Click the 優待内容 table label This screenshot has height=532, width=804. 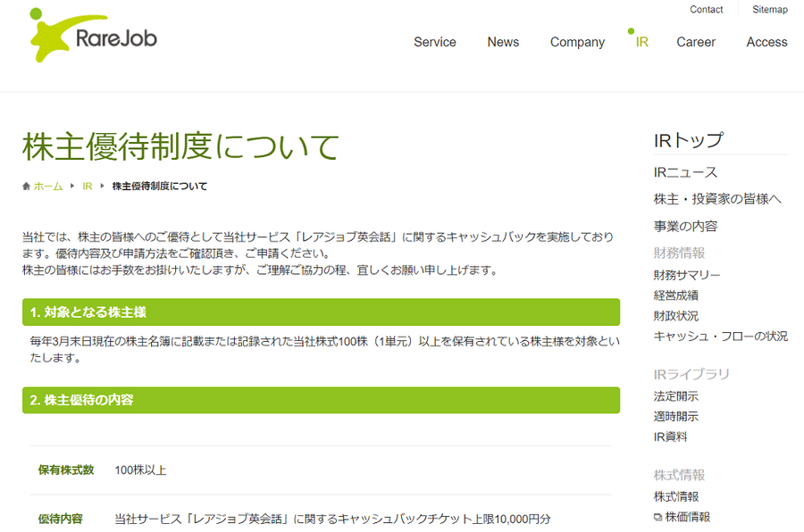point(61,520)
